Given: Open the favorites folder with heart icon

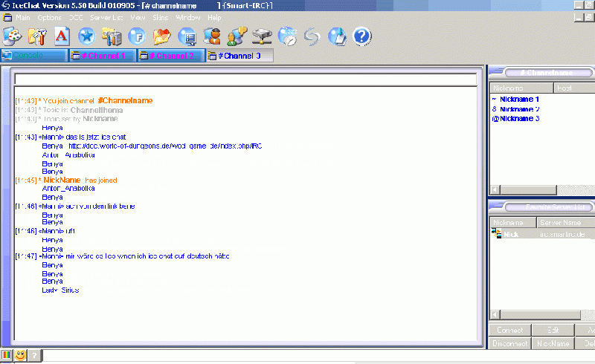Looking at the screenshot, I should click(x=162, y=36).
